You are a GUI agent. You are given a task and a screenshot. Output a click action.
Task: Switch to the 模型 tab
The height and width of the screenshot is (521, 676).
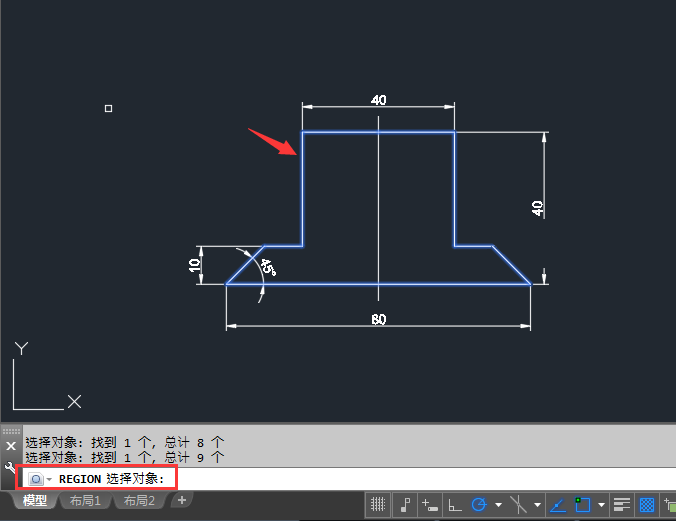34,501
